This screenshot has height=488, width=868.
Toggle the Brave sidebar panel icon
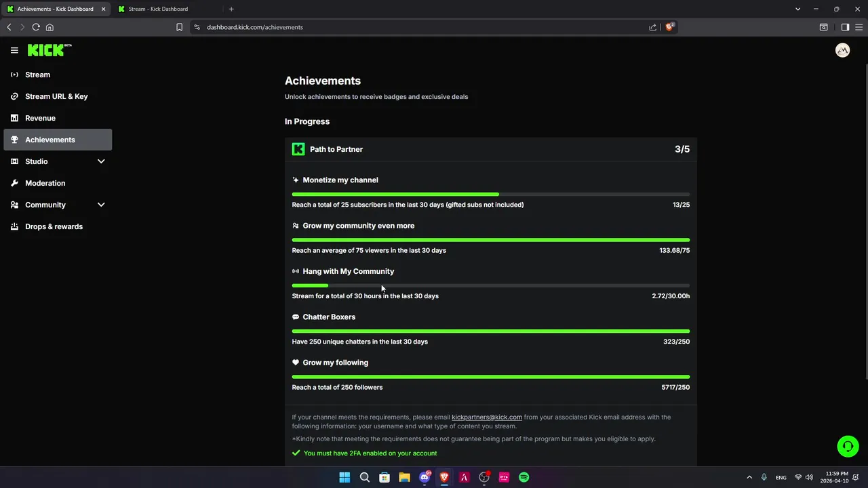tap(845, 27)
